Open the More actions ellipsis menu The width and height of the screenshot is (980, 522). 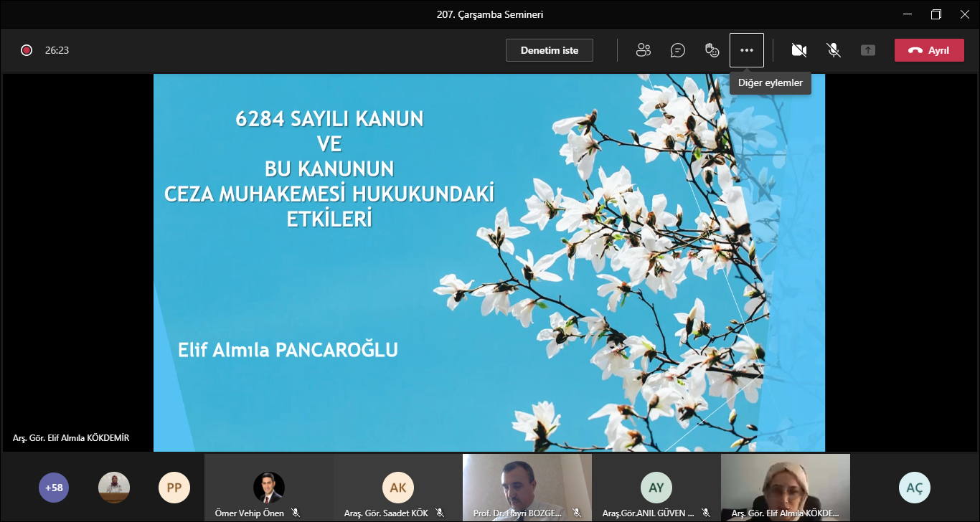[746, 50]
